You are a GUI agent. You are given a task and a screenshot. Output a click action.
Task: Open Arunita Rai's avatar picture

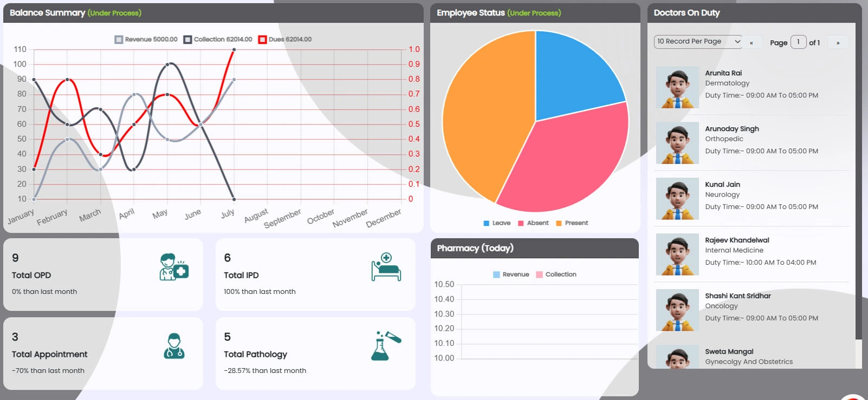[677, 88]
